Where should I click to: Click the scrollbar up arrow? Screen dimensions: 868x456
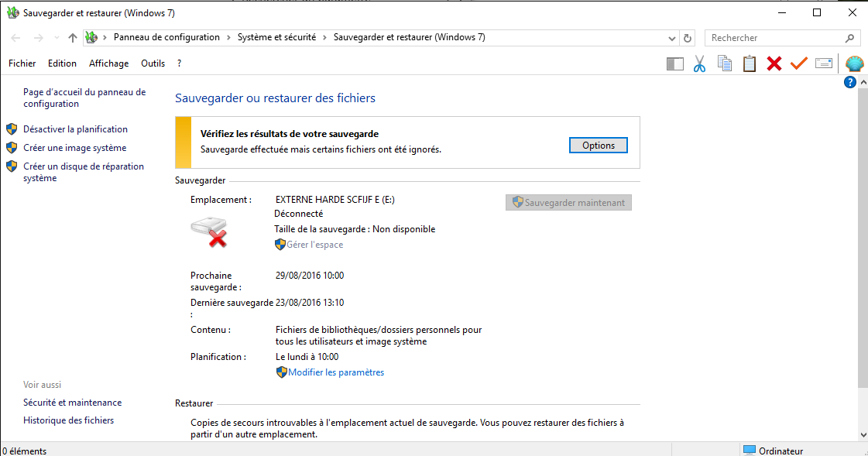click(x=863, y=83)
